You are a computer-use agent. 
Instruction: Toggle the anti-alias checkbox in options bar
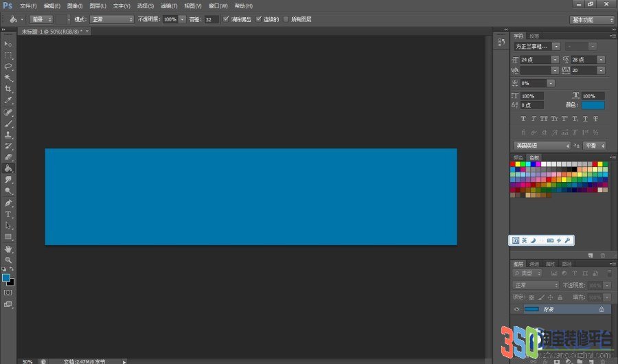[226, 19]
